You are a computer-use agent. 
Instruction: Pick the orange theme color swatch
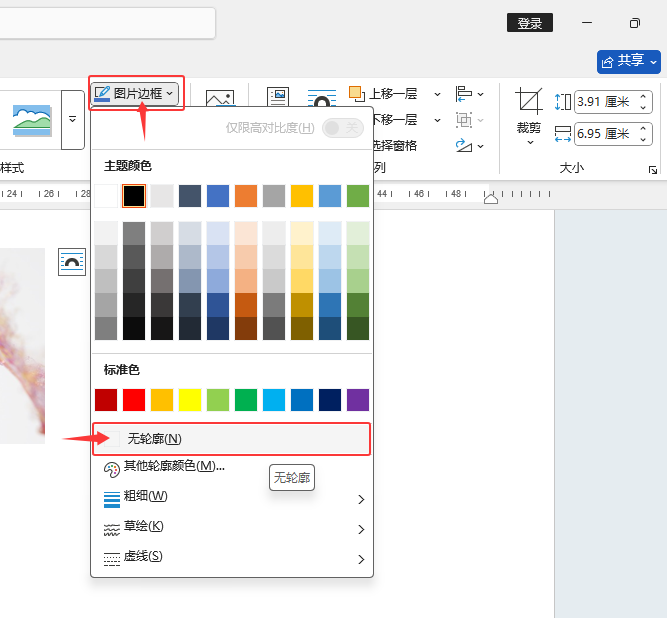(x=246, y=196)
